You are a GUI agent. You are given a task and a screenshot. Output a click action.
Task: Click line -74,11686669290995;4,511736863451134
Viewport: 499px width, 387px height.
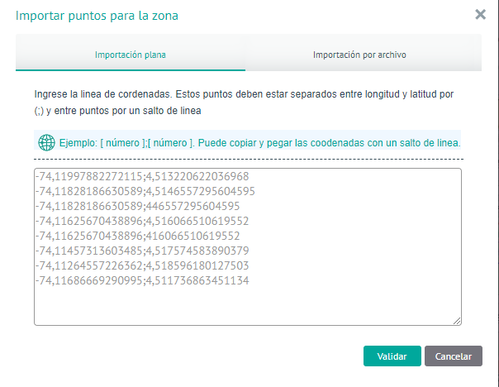tap(142, 280)
